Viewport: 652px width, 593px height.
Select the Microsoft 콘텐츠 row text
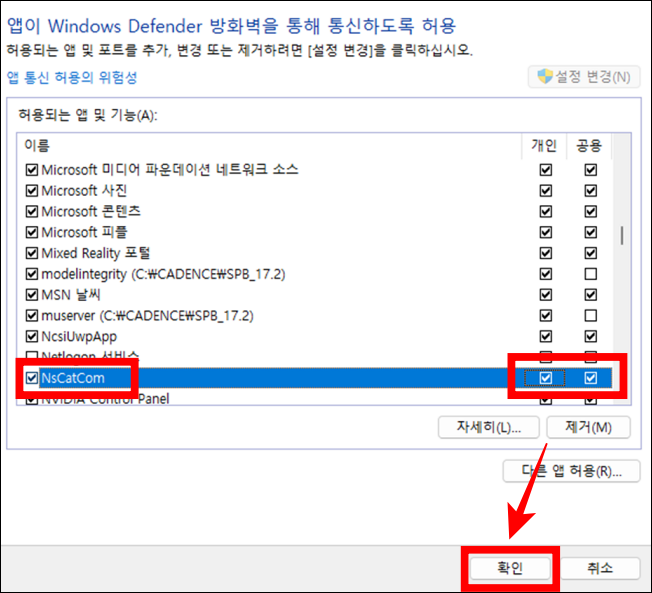[91, 212]
